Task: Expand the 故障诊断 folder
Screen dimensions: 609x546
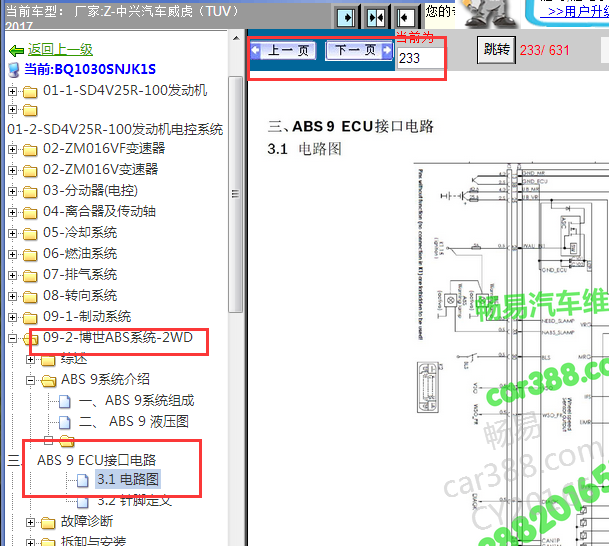Action: click(x=30, y=522)
